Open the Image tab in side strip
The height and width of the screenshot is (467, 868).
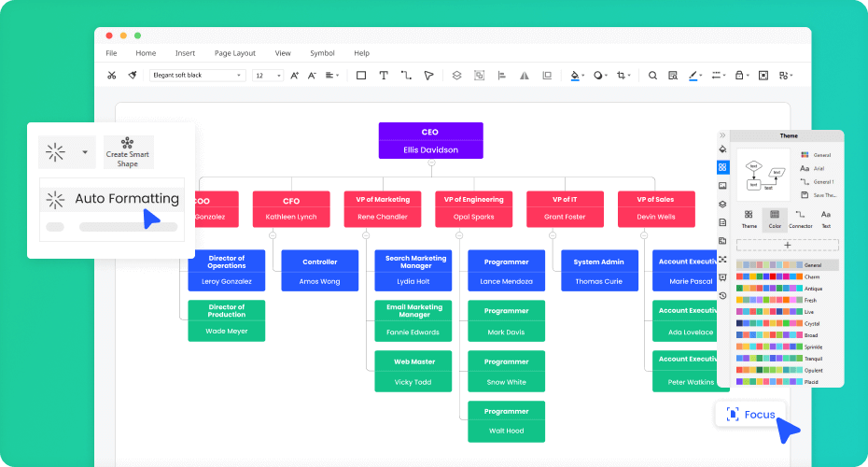[x=722, y=186]
